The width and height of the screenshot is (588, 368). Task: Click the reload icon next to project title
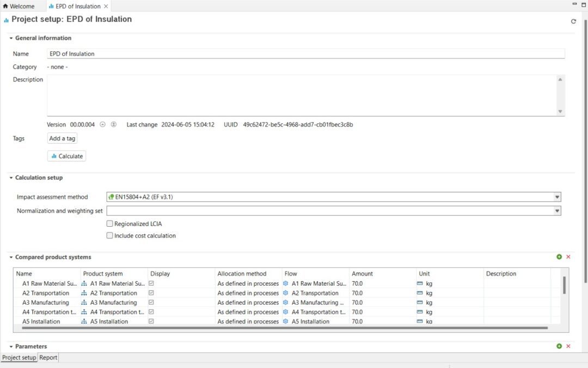[x=573, y=22]
